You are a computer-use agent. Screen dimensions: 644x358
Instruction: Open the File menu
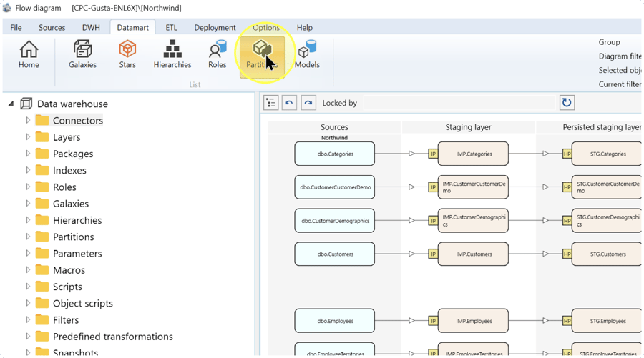[16, 27]
